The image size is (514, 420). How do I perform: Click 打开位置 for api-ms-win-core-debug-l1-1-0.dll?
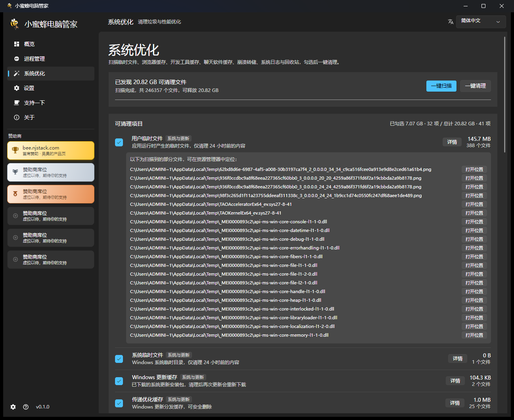[474, 239]
